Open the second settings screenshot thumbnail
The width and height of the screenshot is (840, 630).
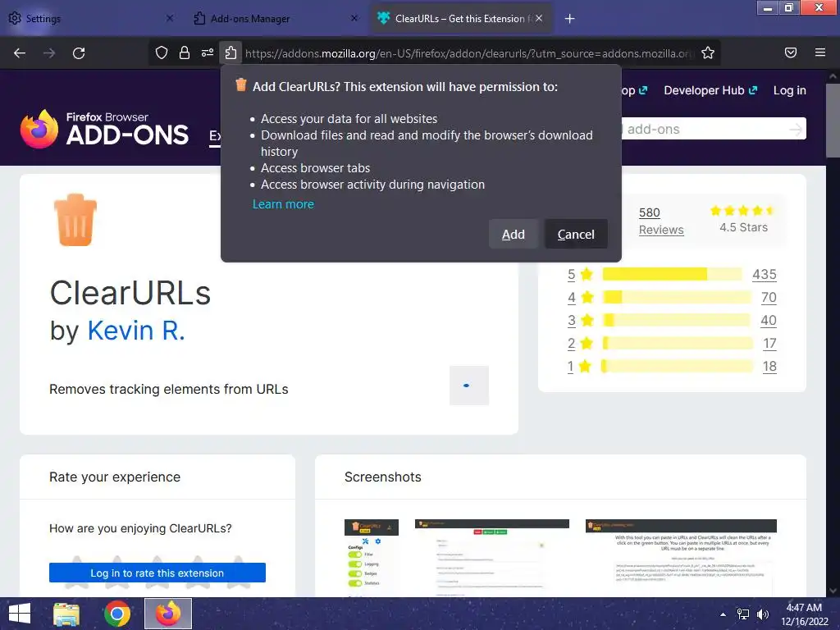tap(492, 558)
